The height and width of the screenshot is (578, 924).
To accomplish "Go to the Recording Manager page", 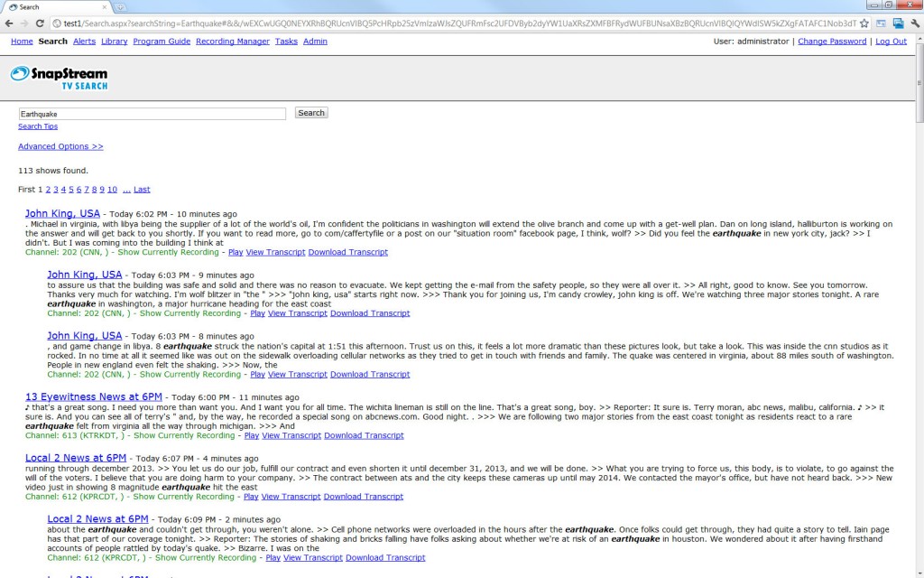I will pos(232,42).
